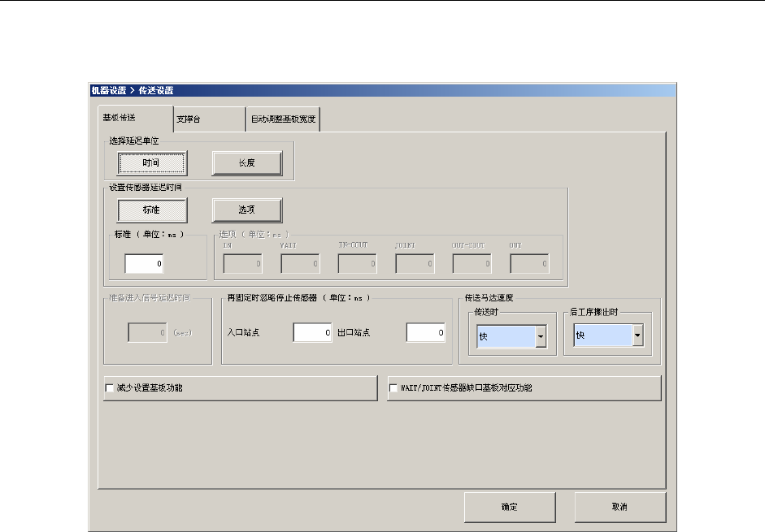This screenshot has width=765, height=532.
Task: Switch to the 基板传送 tab
Action: coord(135,118)
